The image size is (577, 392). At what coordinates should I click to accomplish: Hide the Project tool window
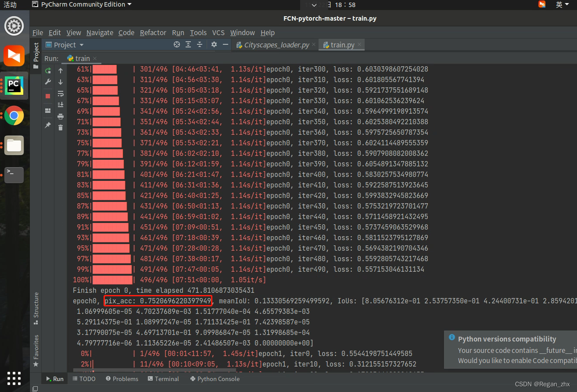[226, 45]
